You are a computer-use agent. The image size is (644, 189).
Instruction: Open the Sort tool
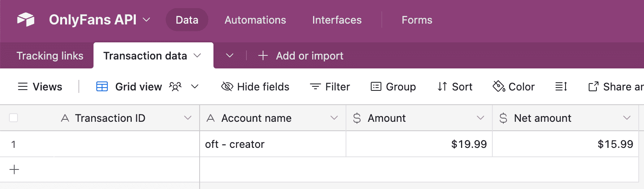click(x=455, y=87)
